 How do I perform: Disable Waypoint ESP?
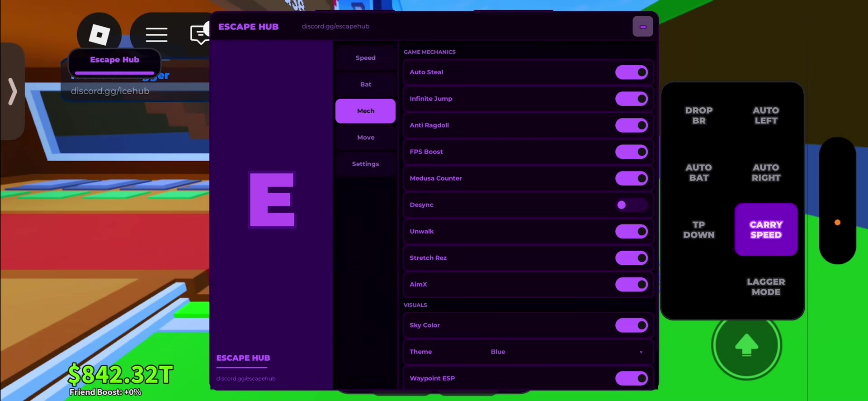coord(632,378)
